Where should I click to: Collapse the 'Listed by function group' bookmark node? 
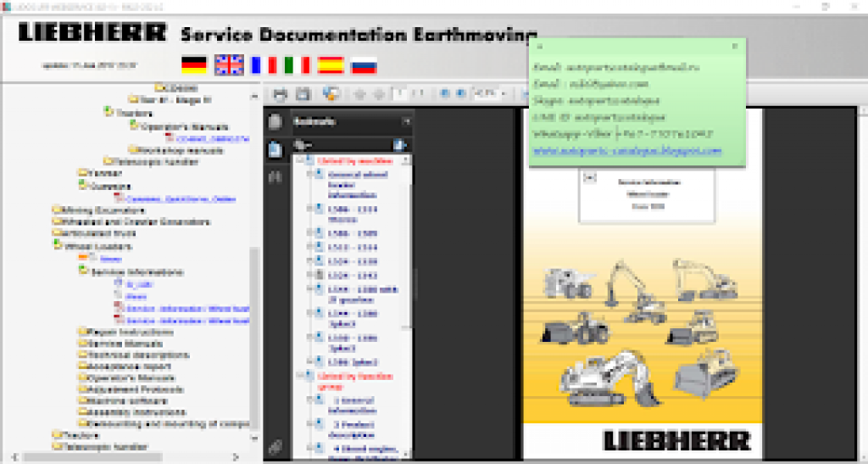pyautogui.click(x=300, y=376)
